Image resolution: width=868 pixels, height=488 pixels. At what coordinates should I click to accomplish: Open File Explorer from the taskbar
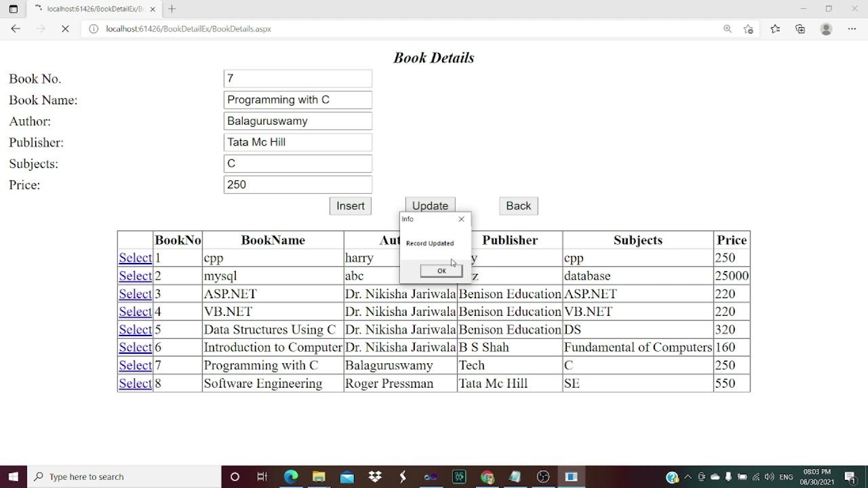(319, 476)
